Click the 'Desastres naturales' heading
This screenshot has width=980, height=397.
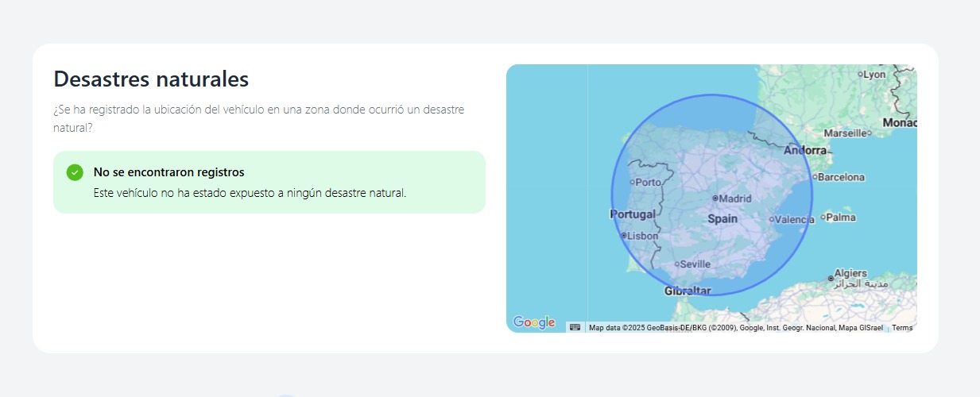click(151, 79)
